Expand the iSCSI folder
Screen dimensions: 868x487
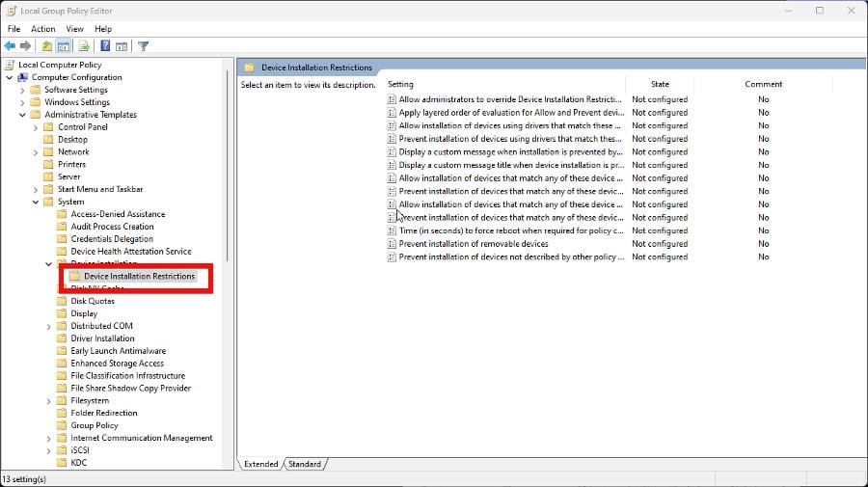tap(49, 450)
